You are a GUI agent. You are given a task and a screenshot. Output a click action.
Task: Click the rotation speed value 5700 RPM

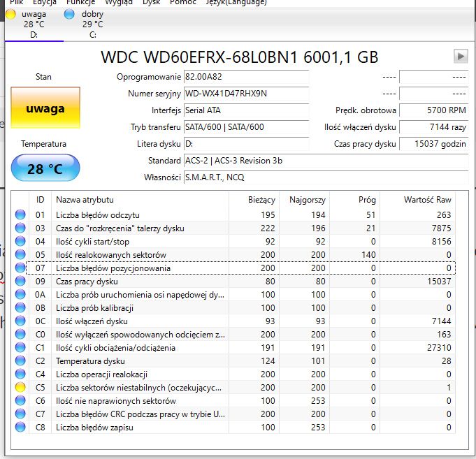[434, 110]
